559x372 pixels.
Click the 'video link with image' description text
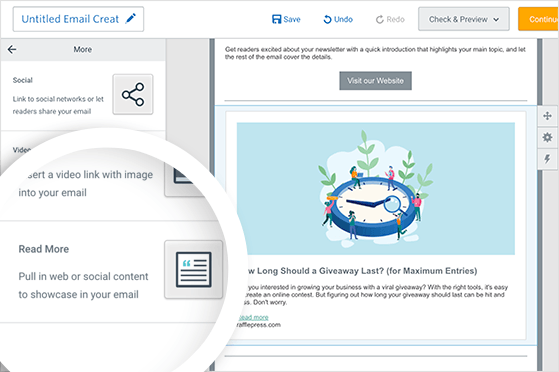(86, 183)
